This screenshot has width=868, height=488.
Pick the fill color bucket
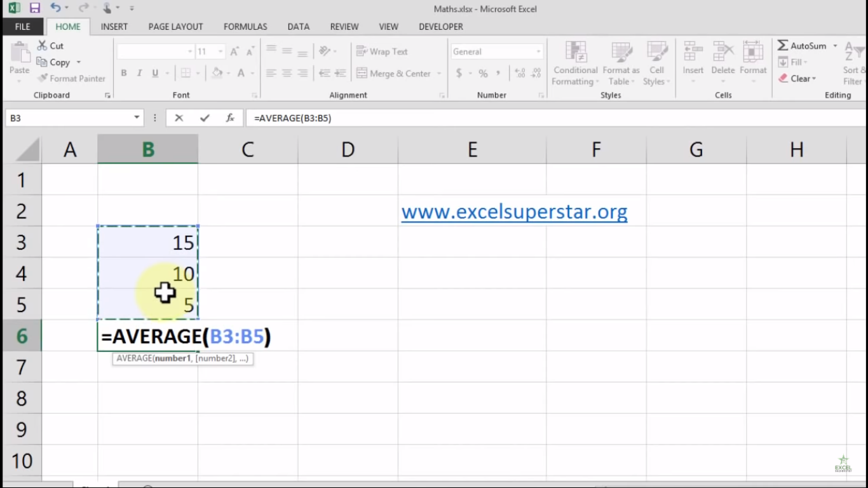(x=217, y=73)
